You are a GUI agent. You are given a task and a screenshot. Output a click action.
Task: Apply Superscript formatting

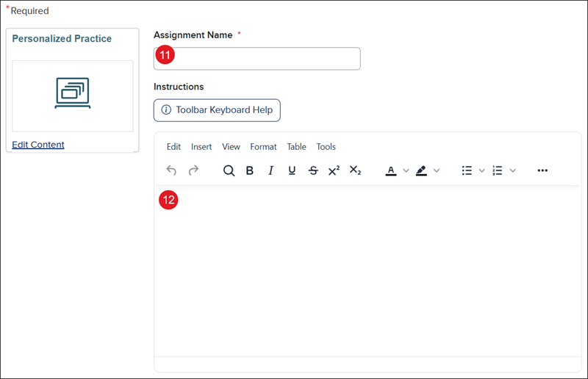click(x=334, y=170)
